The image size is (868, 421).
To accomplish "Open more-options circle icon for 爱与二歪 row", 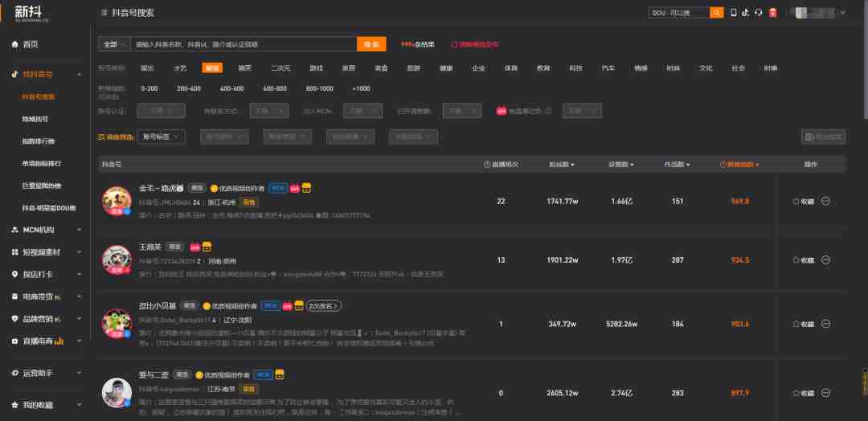I will [825, 393].
